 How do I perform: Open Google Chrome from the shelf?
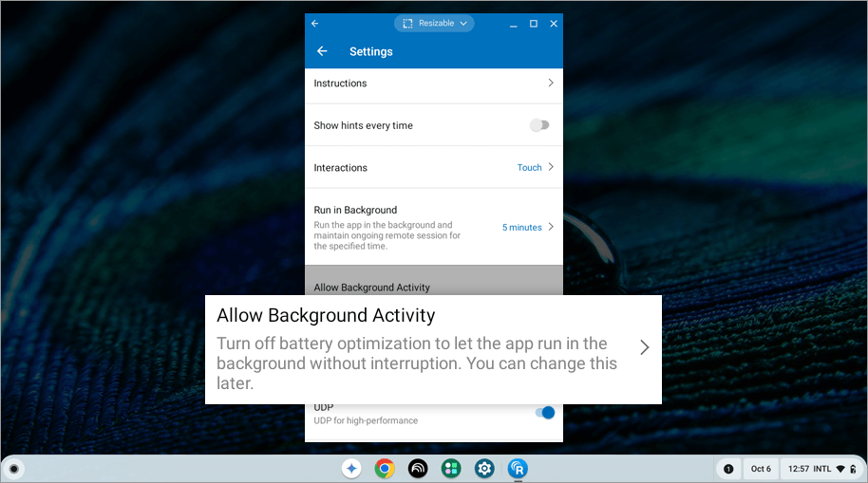click(385, 469)
